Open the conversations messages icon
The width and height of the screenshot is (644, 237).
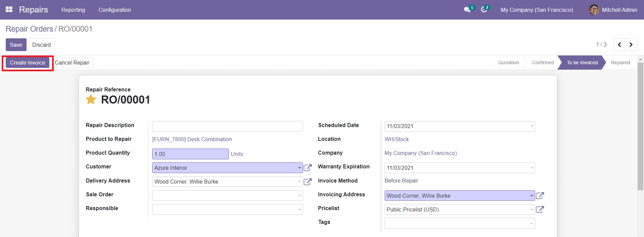pyautogui.click(x=467, y=10)
